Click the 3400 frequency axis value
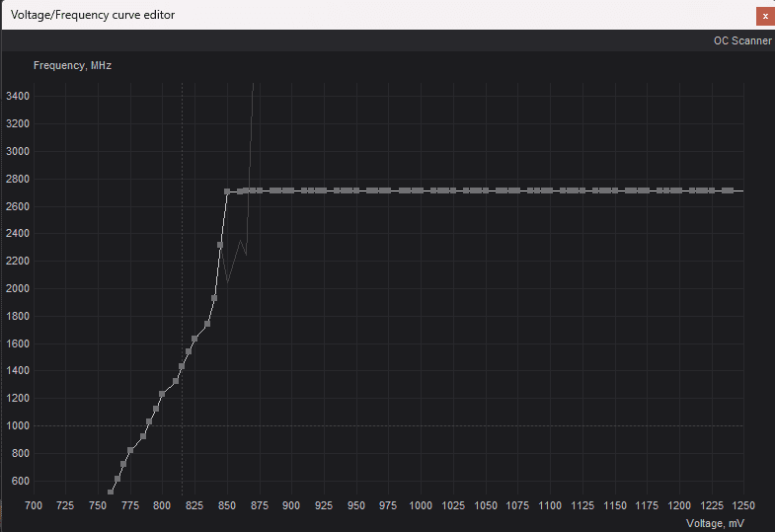 coord(18,96)
